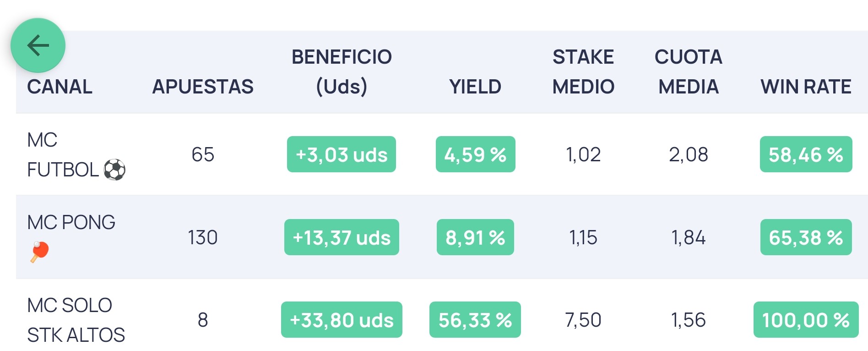The image size is (868, 351).
Task: Click the 65,38 % win rate badge
Action: (806, 237)
